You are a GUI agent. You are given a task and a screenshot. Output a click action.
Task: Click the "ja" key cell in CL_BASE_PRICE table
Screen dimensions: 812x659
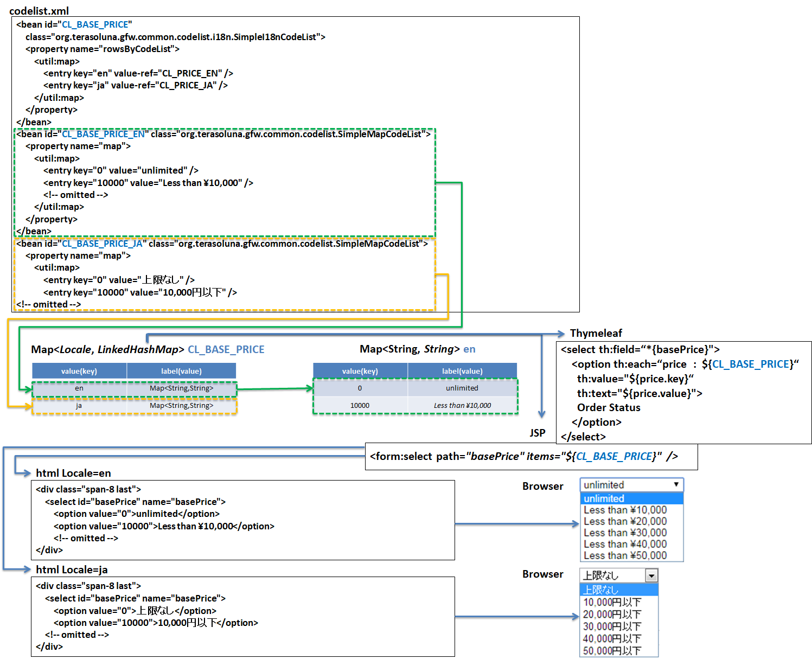[79, 406]
